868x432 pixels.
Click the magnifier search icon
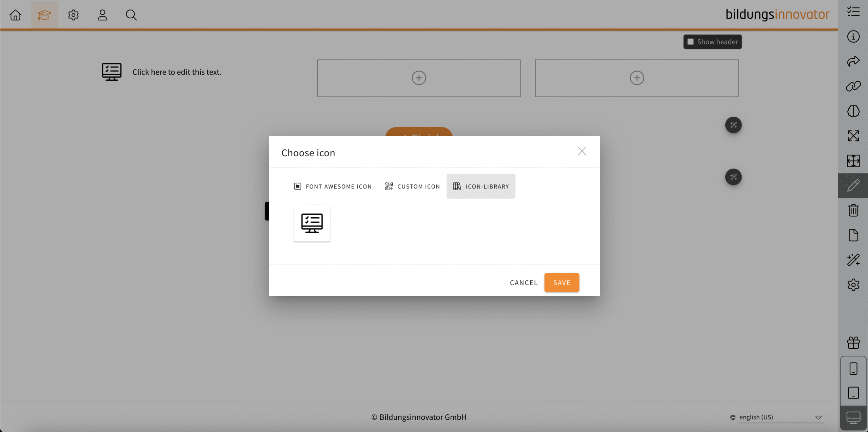(131, 15)
